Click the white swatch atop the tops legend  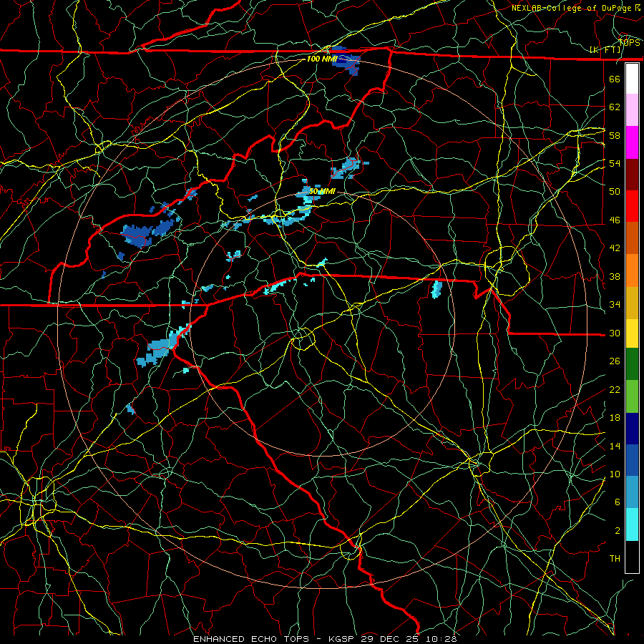632,79
